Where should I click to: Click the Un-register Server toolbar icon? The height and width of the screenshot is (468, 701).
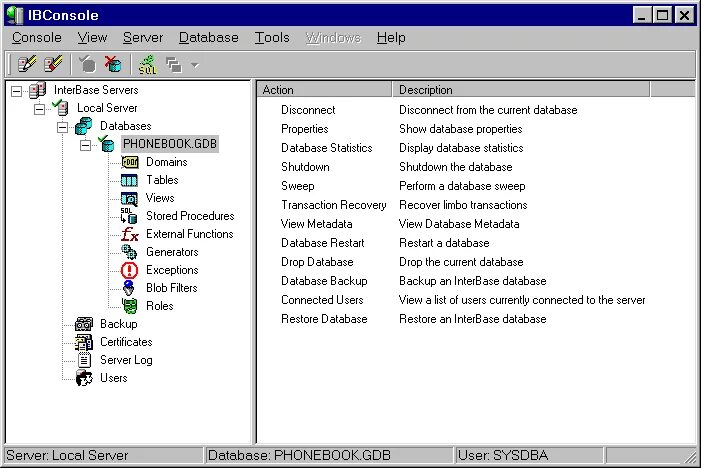tap(53, 64)
